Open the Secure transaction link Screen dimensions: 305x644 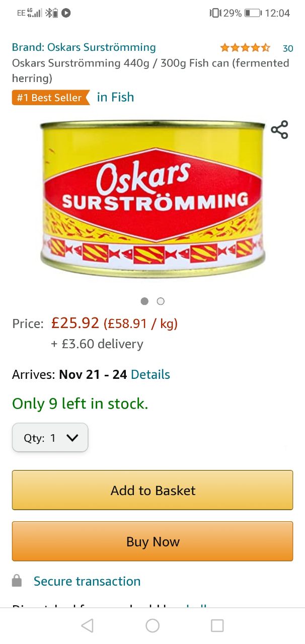[x=87, y=581]
